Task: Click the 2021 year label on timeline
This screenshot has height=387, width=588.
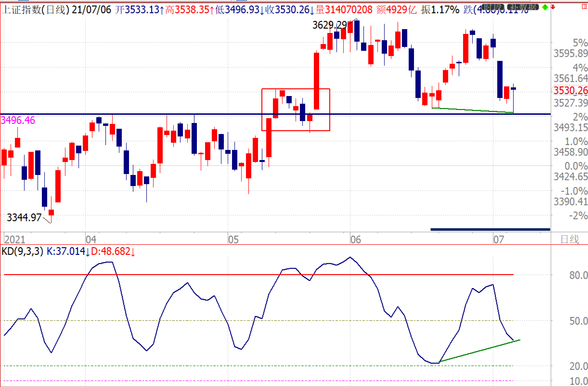Action: [x=15, y=239]
